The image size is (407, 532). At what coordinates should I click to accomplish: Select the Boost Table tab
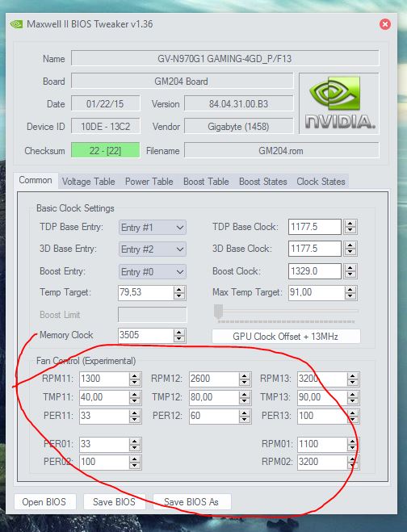[206, 182]
